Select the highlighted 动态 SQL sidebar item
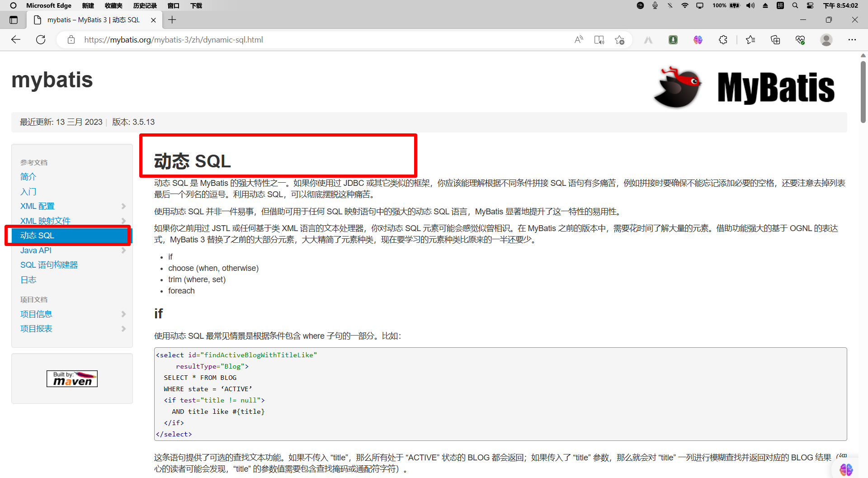868x478 pixels. point(71,236)
